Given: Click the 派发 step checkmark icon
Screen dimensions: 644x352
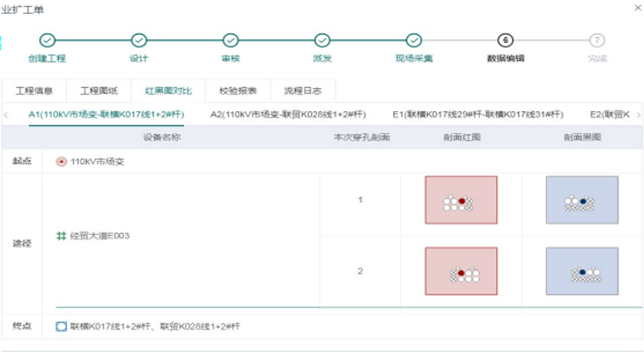Looking at the screenshot, I should click(322, 40).
